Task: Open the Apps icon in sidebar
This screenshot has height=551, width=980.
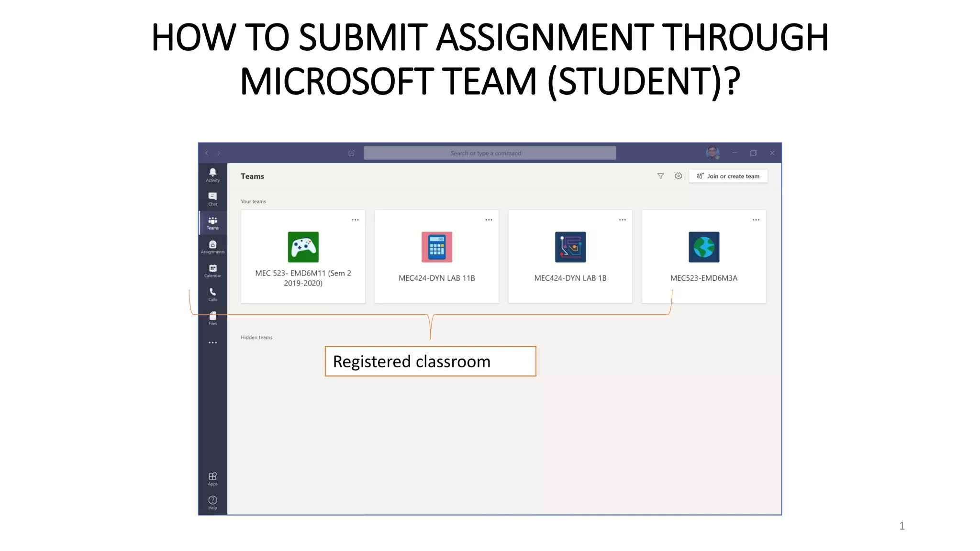Action: (212, 478)
